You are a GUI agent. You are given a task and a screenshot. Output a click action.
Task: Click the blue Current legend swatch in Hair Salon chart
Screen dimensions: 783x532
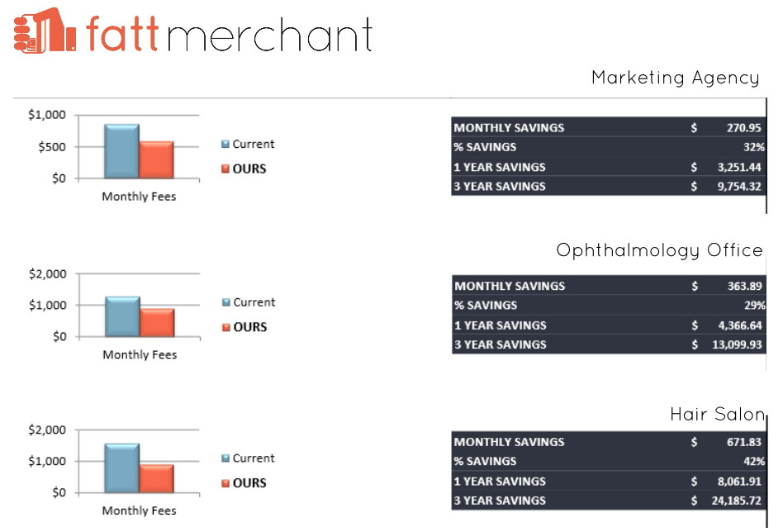tap(225, 458)
